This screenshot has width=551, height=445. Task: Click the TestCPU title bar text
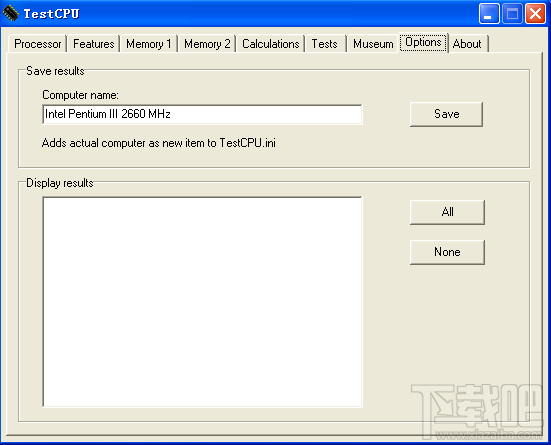click(51, 14)
